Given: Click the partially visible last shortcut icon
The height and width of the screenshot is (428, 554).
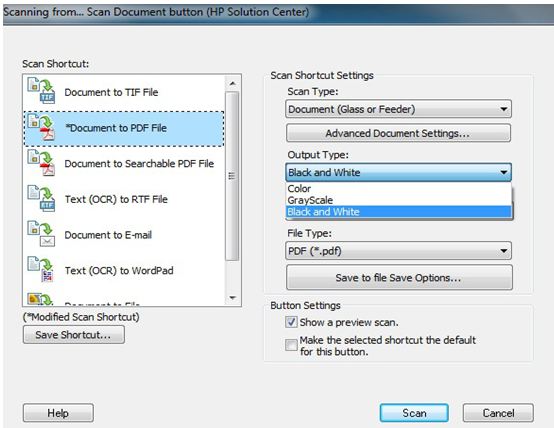Looking at the screenshot, I should pos(41,299).
